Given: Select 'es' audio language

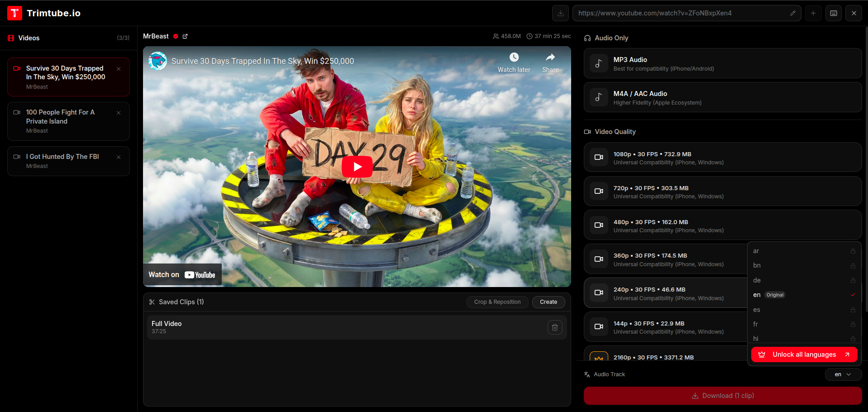Looking at the screenshot, I should [x=804, y=310].
